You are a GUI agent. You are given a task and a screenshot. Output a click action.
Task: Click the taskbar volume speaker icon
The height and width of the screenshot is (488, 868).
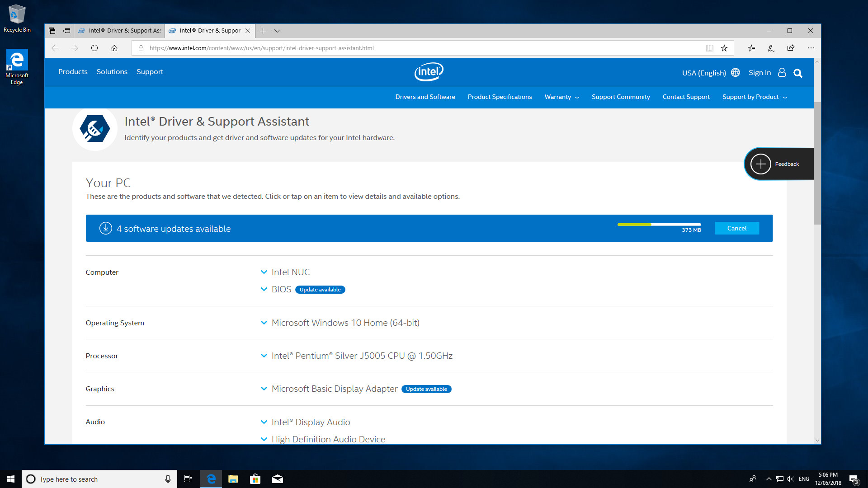tap(790, 479)
